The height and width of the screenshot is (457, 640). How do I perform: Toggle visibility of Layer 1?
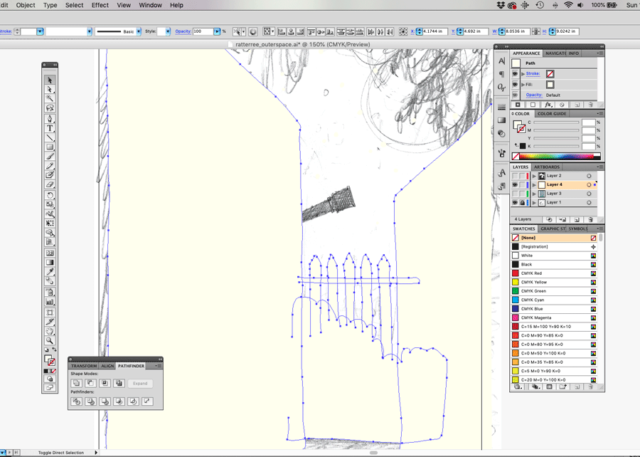click(x=515, y=202)
